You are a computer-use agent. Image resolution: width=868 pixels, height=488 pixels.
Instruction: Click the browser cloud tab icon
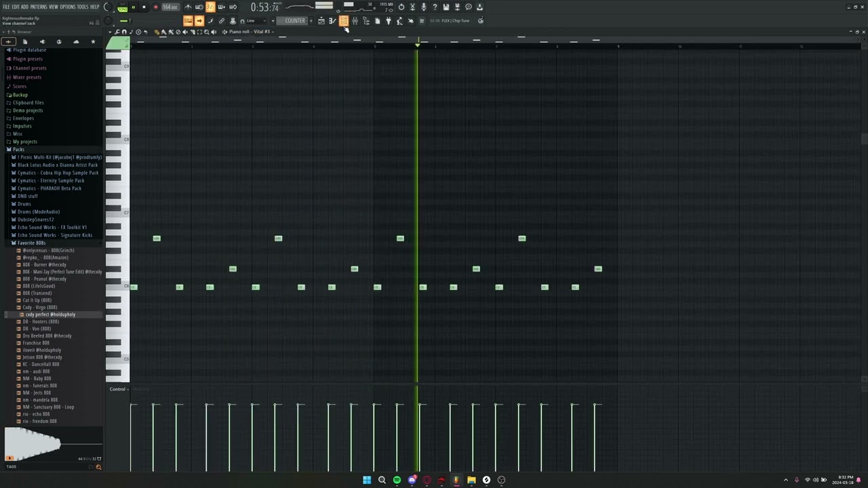[76, 42]
